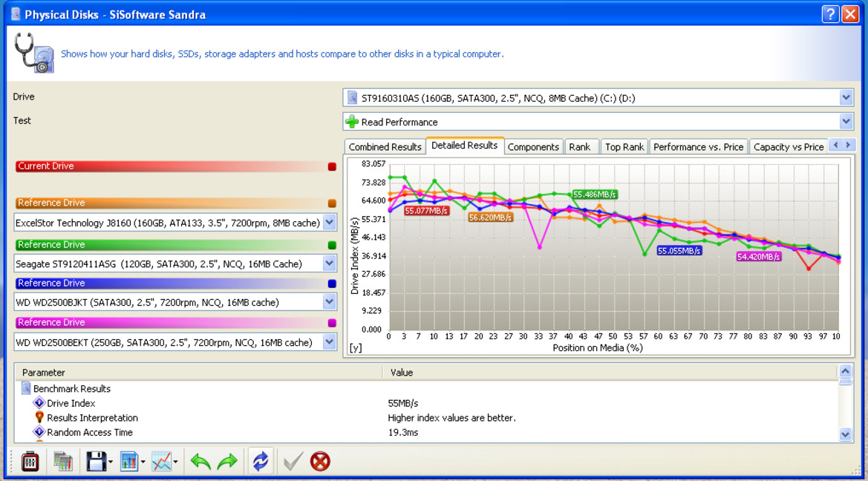Click the 55.055MB/s blue chart label
This screenshot has width=868, height=481.
click(679, 251)
